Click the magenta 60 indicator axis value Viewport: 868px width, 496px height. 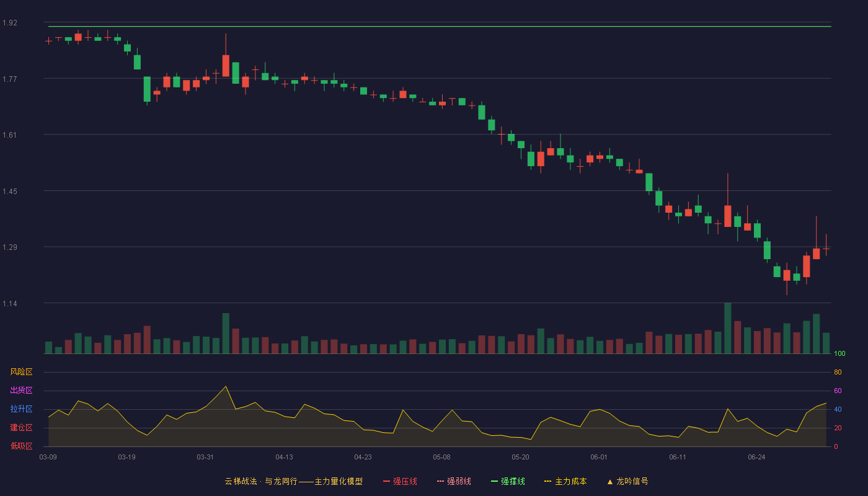pyautogui.click(x=838, y=391)
